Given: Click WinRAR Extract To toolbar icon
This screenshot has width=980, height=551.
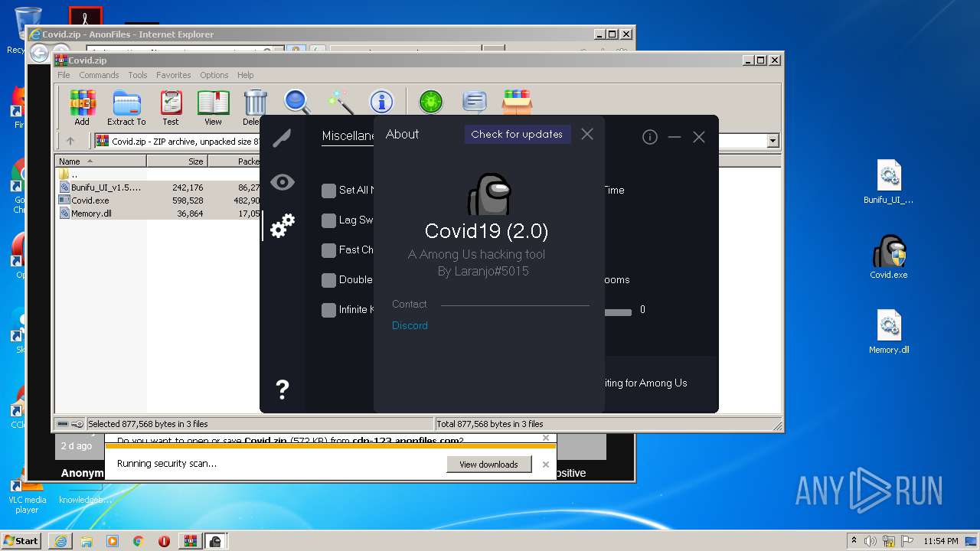Looking at the screenshot, I should point(126,108).
